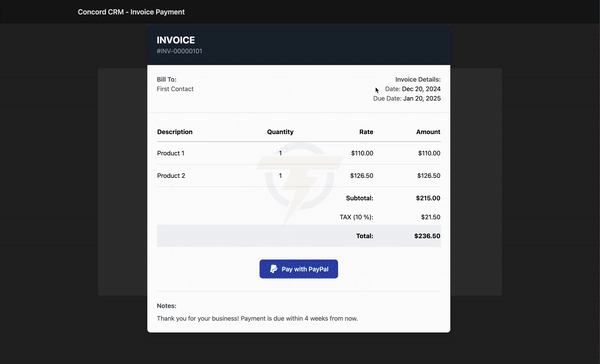Select the tax value $21.50
This screenshot has width=600, height=364.
point(430,217)
